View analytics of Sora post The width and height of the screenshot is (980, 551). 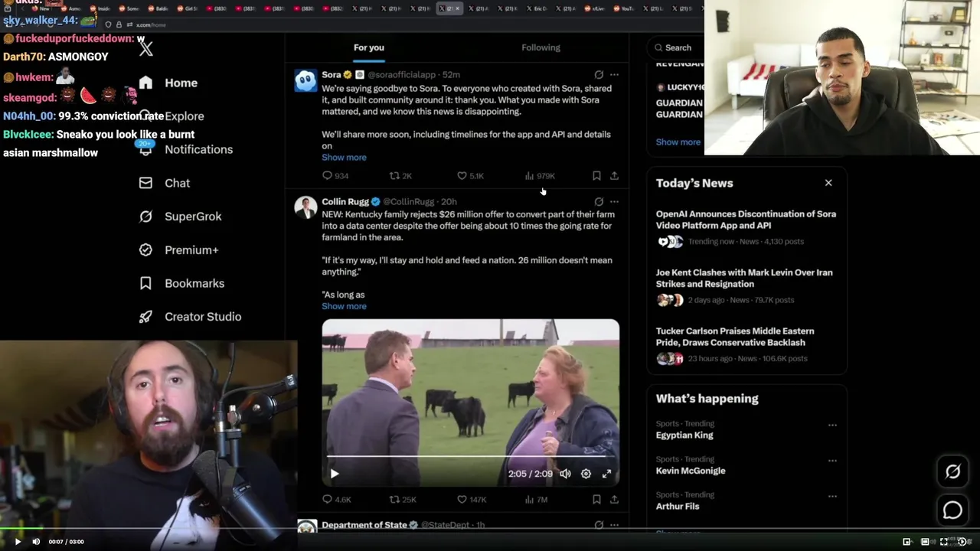click(x=540, y=176)
